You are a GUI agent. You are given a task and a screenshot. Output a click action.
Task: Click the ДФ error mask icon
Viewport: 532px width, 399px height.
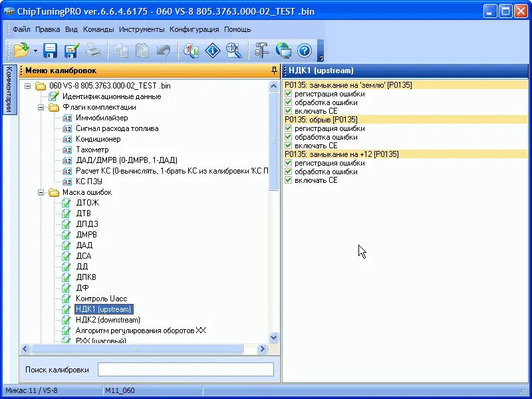66,288
